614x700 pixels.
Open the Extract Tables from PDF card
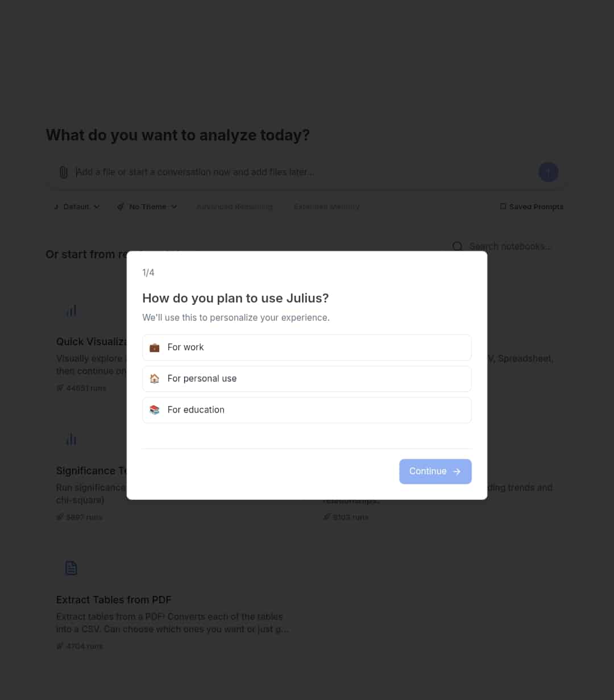click(x=173, y=604)
